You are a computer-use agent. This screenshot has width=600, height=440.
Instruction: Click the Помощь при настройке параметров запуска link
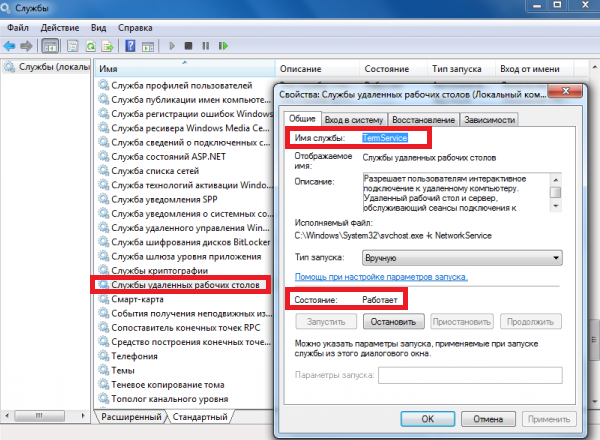pos(381,277)
